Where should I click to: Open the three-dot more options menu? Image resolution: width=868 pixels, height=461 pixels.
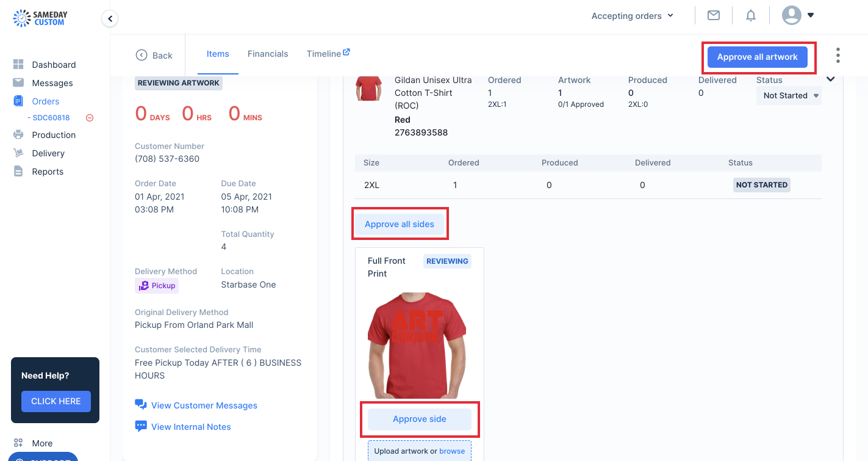click(838, 56)
